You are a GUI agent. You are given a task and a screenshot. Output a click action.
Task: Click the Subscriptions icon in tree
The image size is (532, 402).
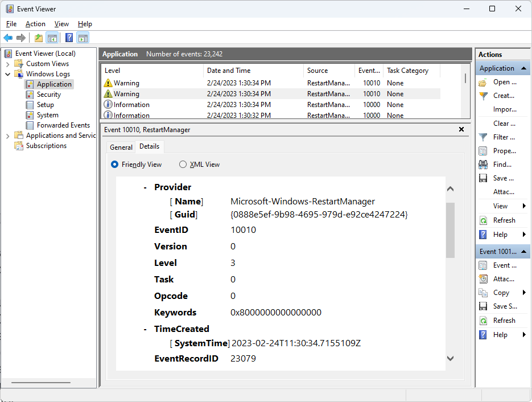19,146
